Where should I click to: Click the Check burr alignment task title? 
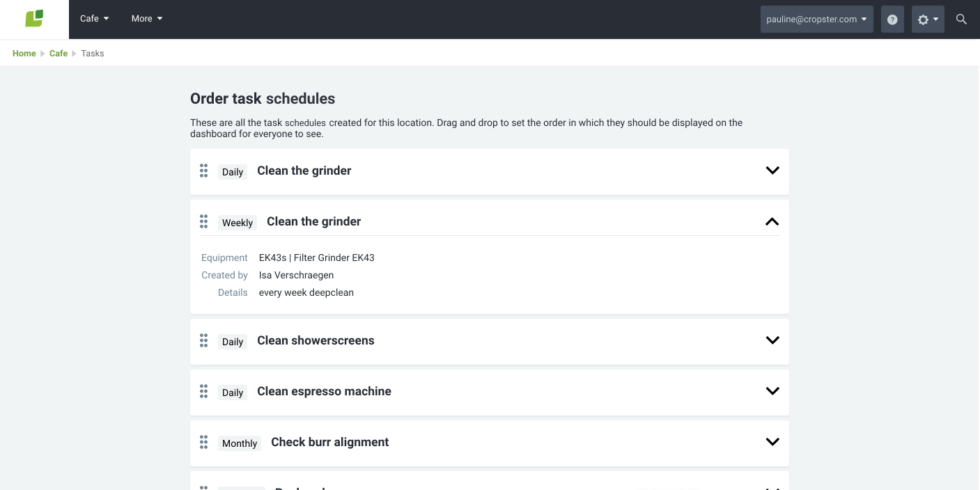pos(329,442)
